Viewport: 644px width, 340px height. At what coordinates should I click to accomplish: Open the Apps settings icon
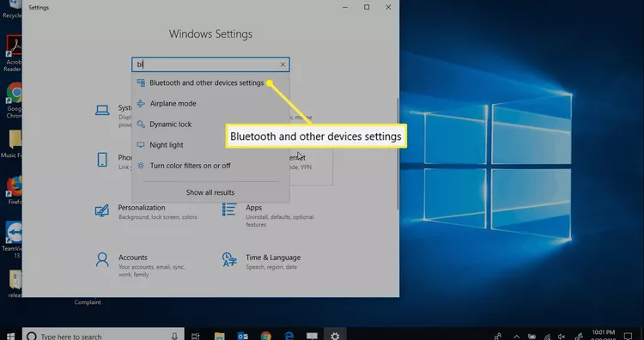pos(229,209)
